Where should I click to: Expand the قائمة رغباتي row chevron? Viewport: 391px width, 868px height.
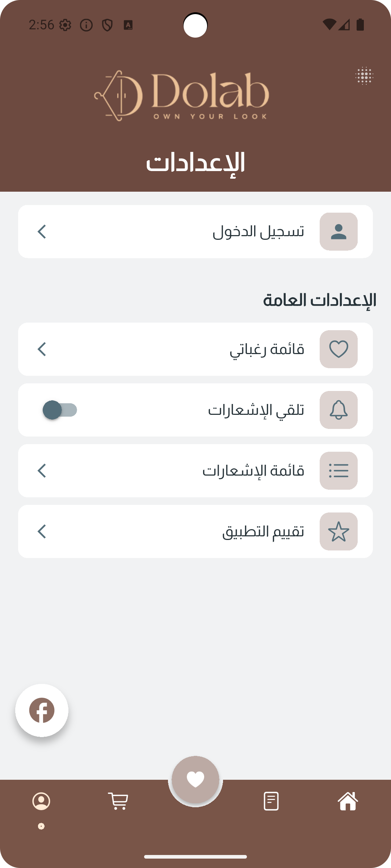click(42, 349)
